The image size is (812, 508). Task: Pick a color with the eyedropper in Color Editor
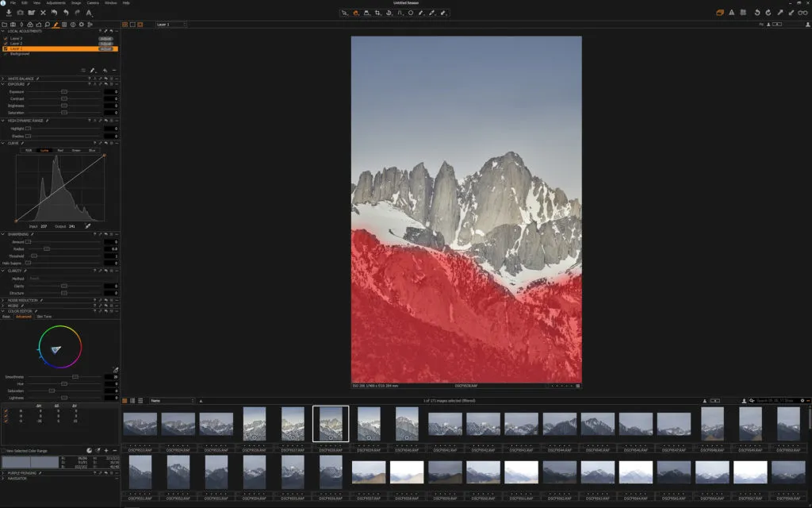115,370
